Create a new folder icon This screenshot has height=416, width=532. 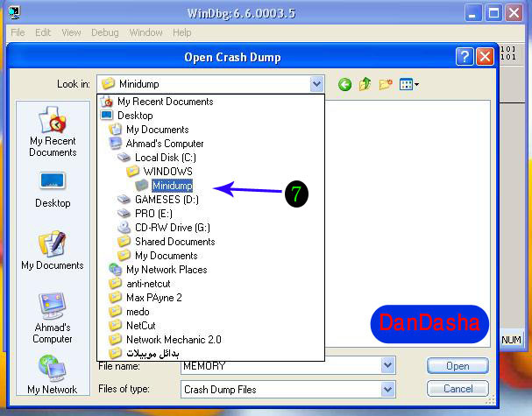coord(386,84)
